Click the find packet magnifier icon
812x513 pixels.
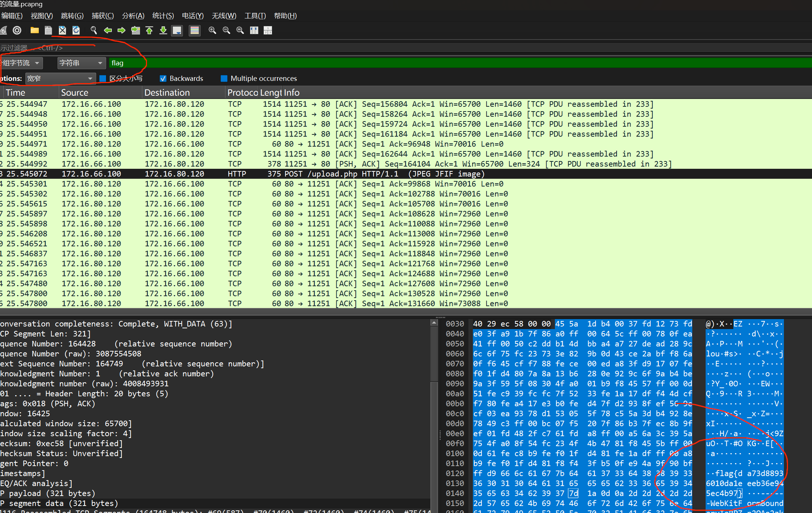(x=94, y=31)
